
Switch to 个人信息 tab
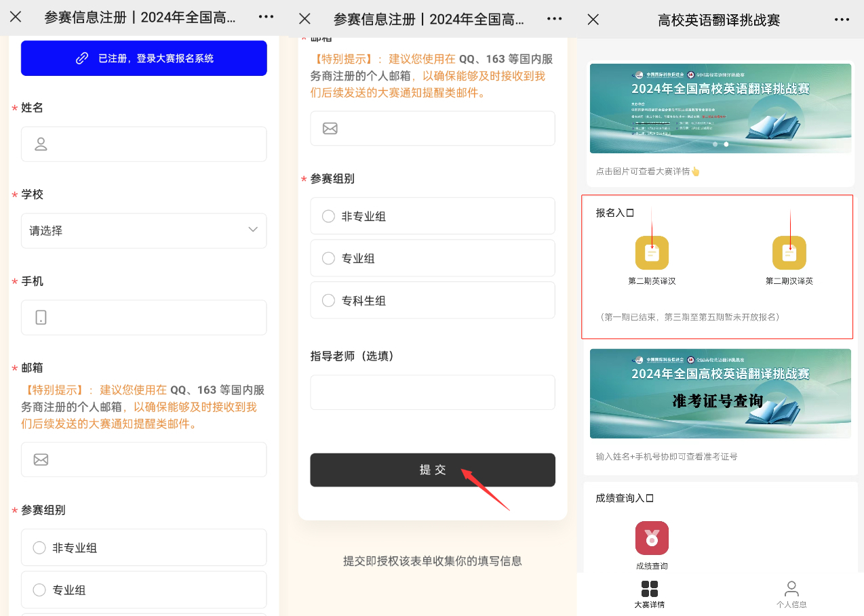point(791,594)
